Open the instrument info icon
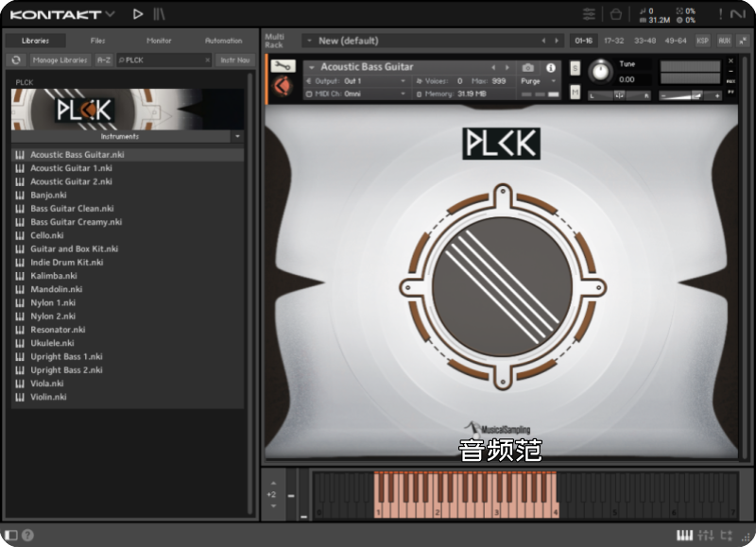Image resolution: width=756 pixels, height=547 pixels. tap(551, 68)
